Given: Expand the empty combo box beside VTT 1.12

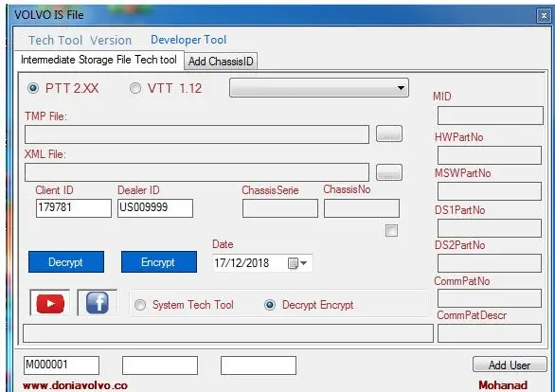Looking at the screenshot, I should (x=319, y=88).
